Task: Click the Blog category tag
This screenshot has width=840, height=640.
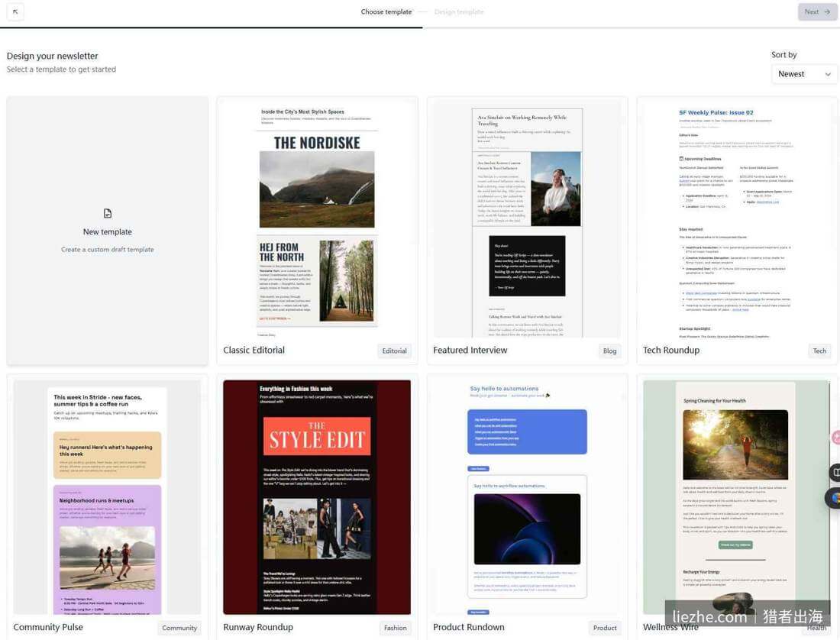Action: coord(609,351)
